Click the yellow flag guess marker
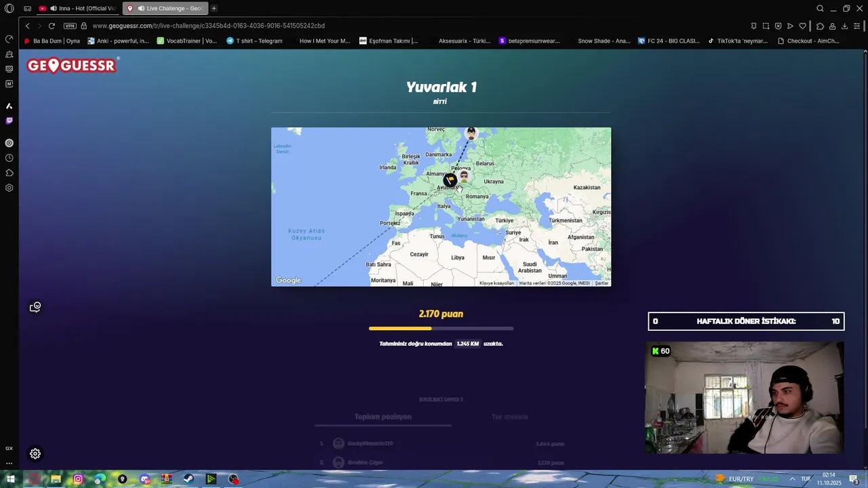This screenshot has width=868, height=488. tap(450, 180)
